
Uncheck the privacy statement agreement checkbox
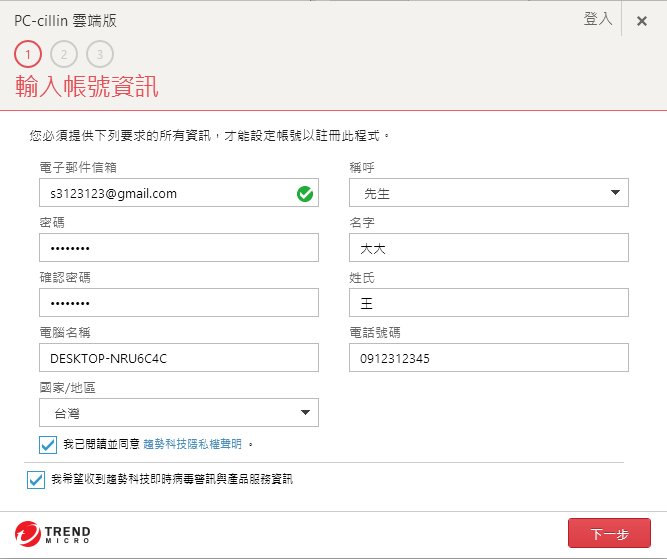coord(48,444)
